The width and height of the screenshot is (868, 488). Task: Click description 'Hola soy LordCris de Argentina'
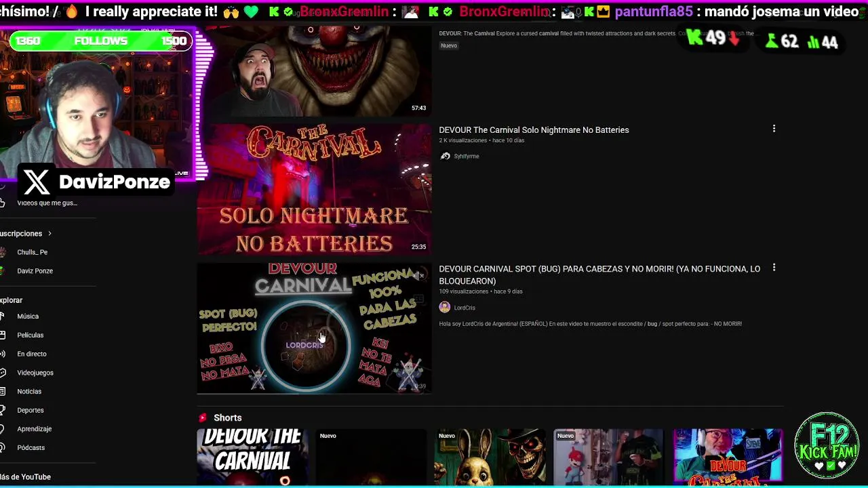(590, 324)
